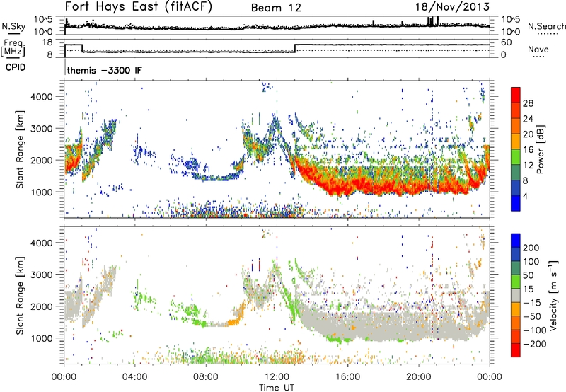Screen dimensions: 566x392
Task: Click the blue top segment of Velocity colorbar
Action: pyautogui.click(x=516, y=241)
